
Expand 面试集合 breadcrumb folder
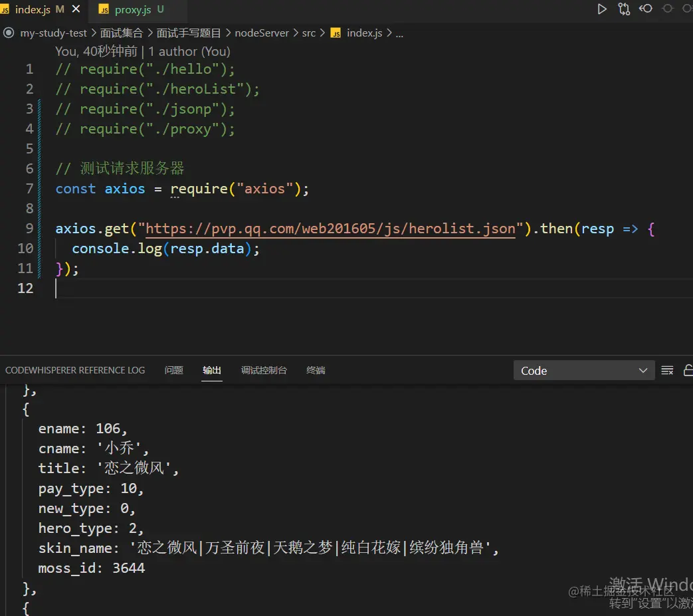click(122, 33)
